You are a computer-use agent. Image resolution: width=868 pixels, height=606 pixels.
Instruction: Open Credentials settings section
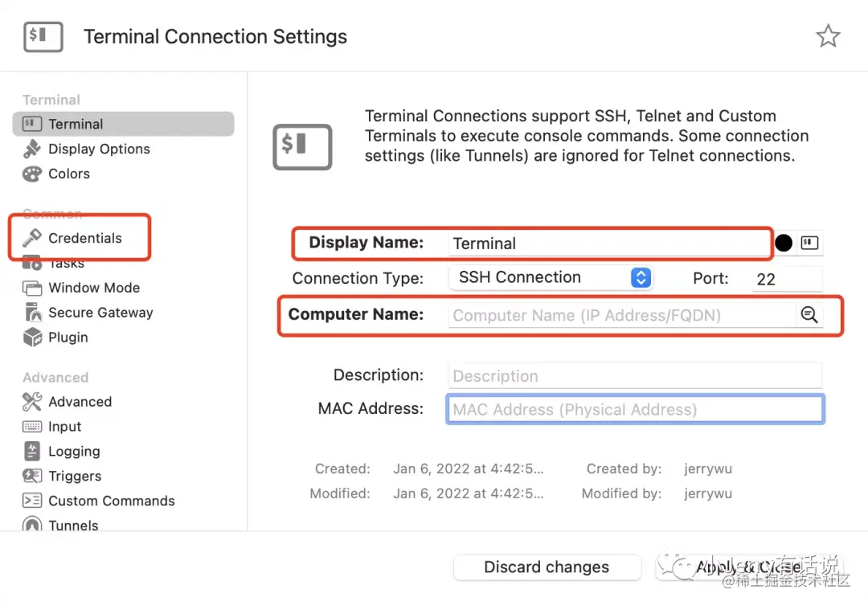(x=84, y=238)
